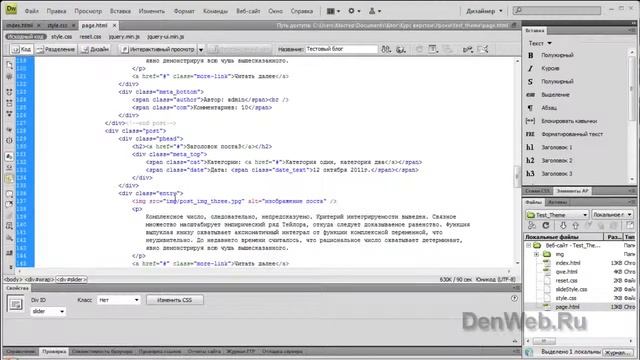Click the Изменить CSS button
The width and height of the screenshot is (640, 360).
(175, 300)
